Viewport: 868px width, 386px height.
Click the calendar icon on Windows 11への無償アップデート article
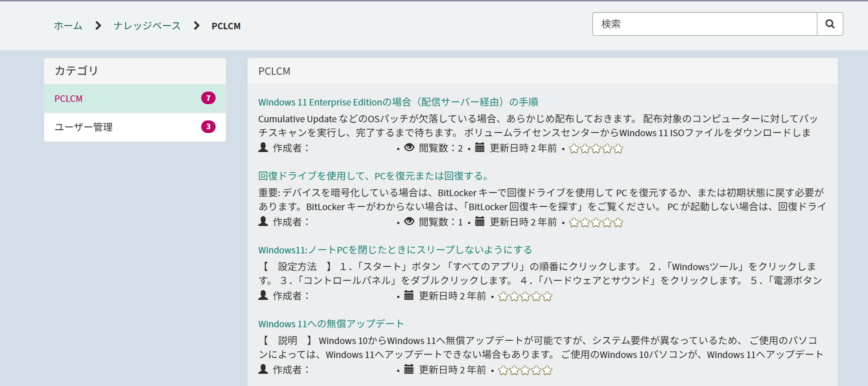tap(409, 369)
